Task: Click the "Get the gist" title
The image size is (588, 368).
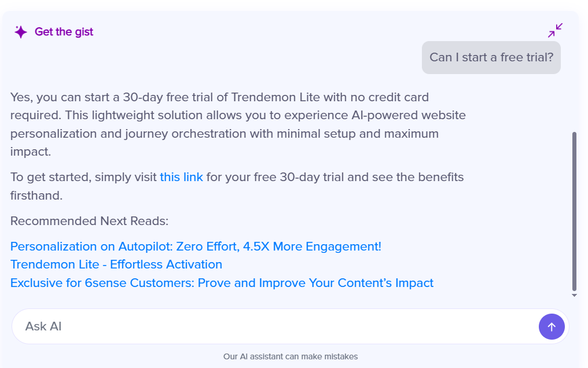Action: click(x=64, y=32)
